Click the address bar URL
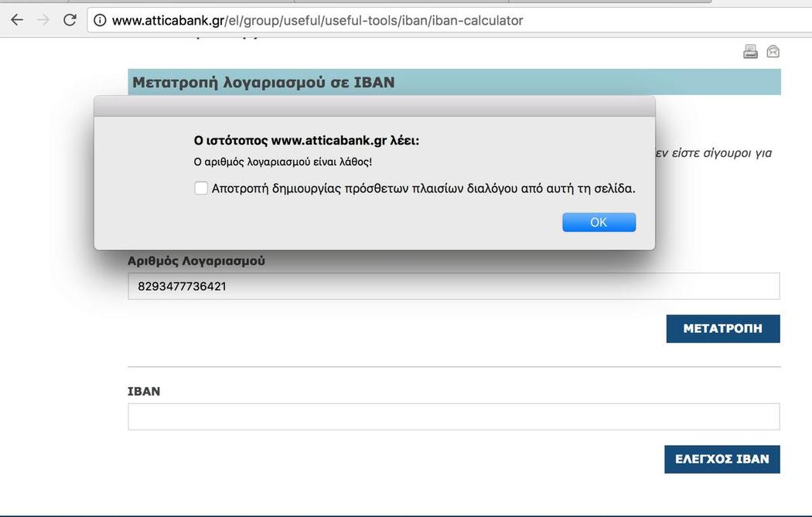Viewport: 812px width, 517px height. (x=317, y=20)
